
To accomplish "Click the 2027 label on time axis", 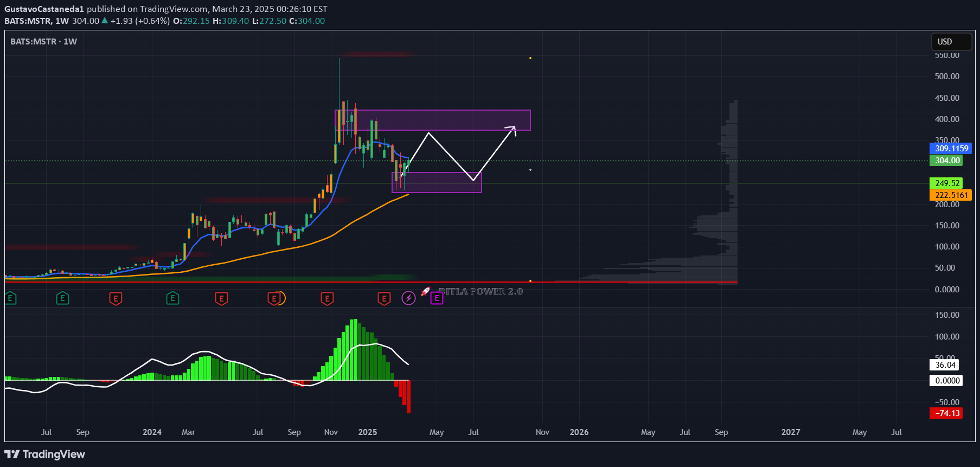I will point(791,432).
